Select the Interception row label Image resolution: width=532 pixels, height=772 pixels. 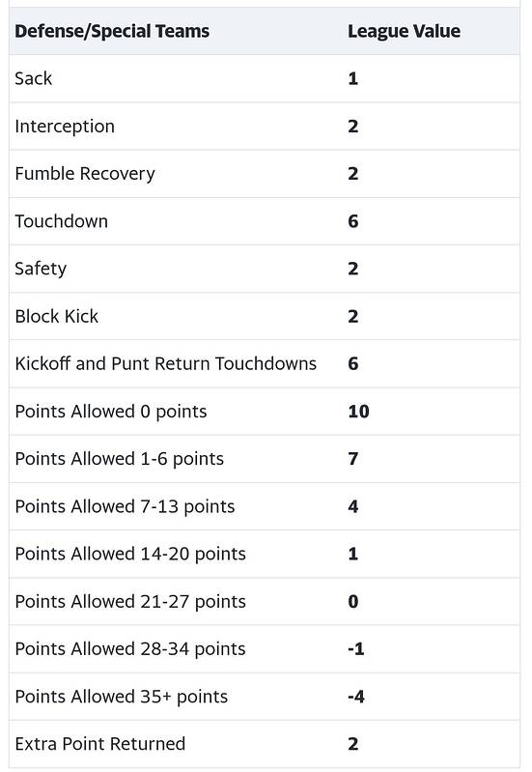(65, 127)
